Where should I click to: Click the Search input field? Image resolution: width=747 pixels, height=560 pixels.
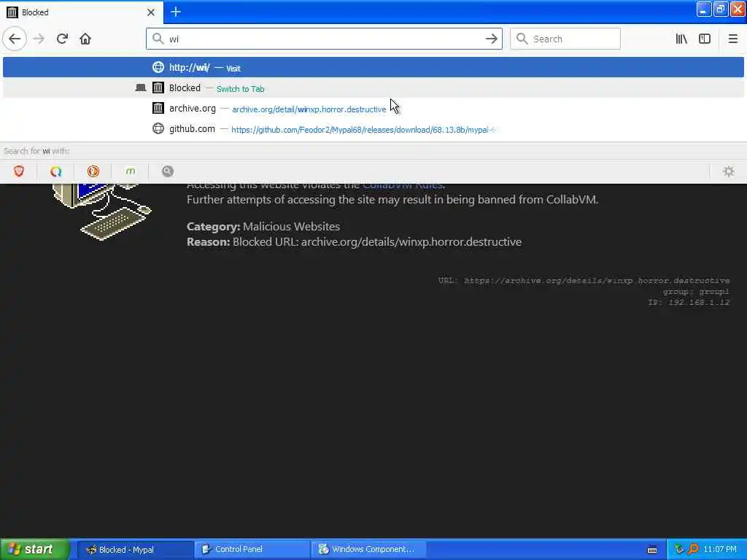click(x=565, y=39)
